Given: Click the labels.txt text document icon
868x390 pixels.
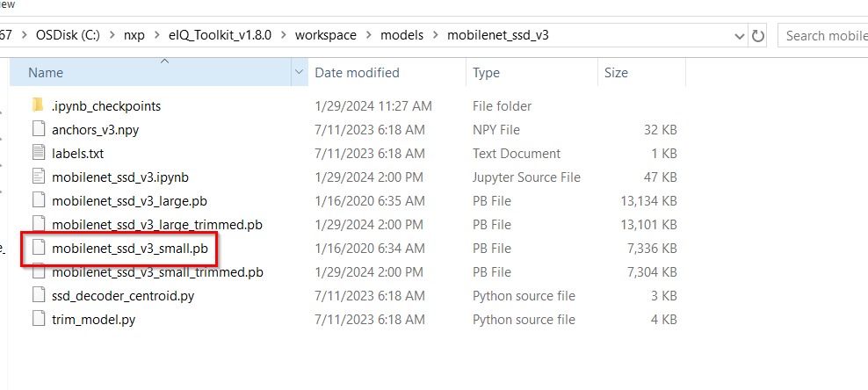Looking at the screenshot, I should [37, 153].
